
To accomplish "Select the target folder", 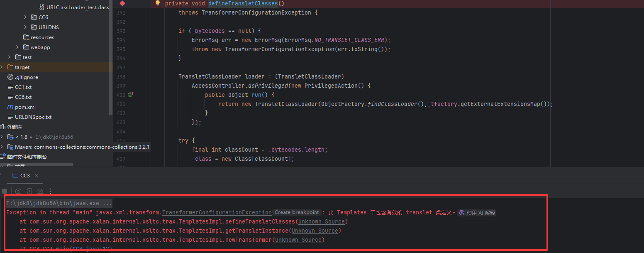I will [x=22, y=67].
